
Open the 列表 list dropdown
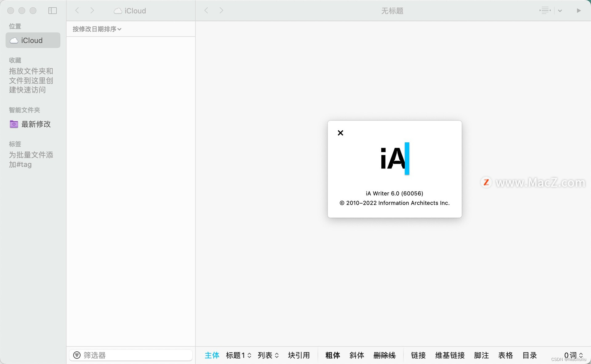(x=268, y=355)
